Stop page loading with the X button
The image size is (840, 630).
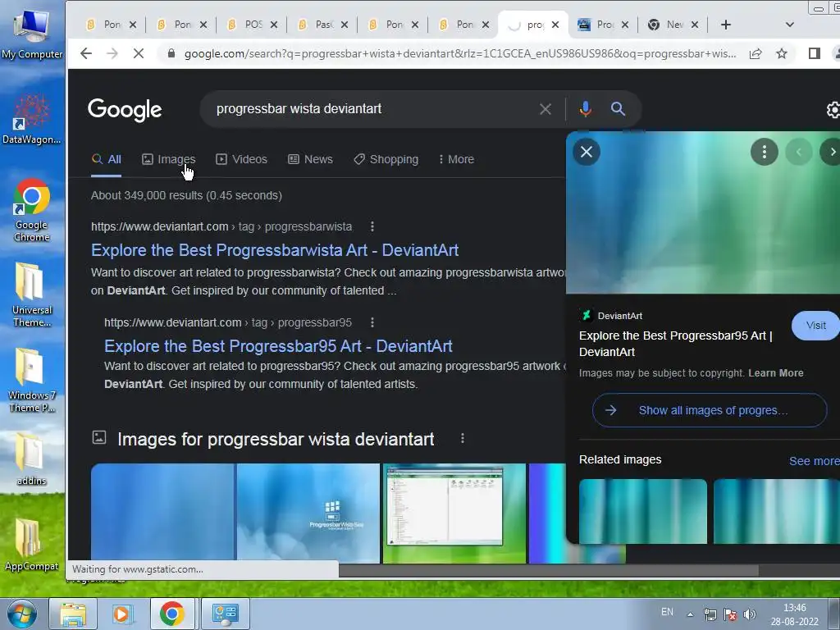[x=138, y=53]
